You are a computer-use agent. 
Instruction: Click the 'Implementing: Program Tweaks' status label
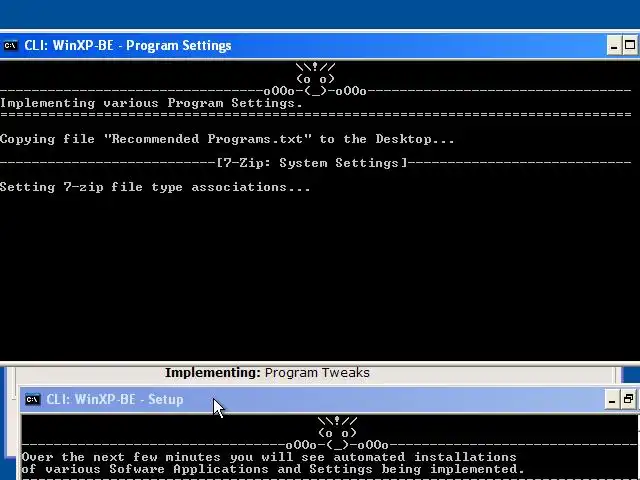(x=267, y=373)
